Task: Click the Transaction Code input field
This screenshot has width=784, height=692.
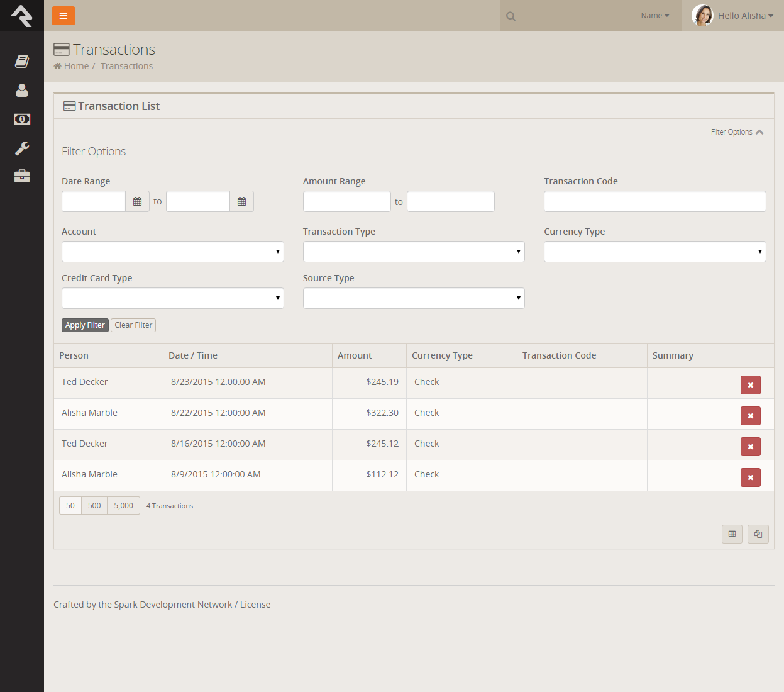Action: coord(654,201)
